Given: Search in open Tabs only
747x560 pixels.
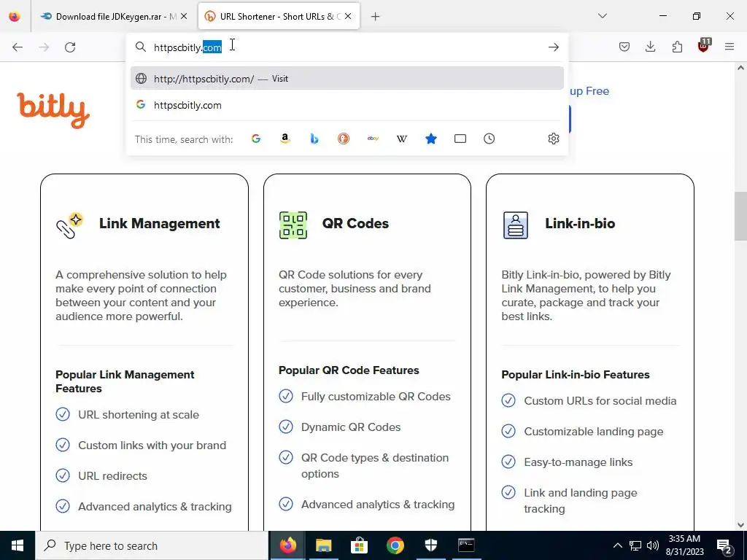Looking at the screenshot, I should coord(460,139).
